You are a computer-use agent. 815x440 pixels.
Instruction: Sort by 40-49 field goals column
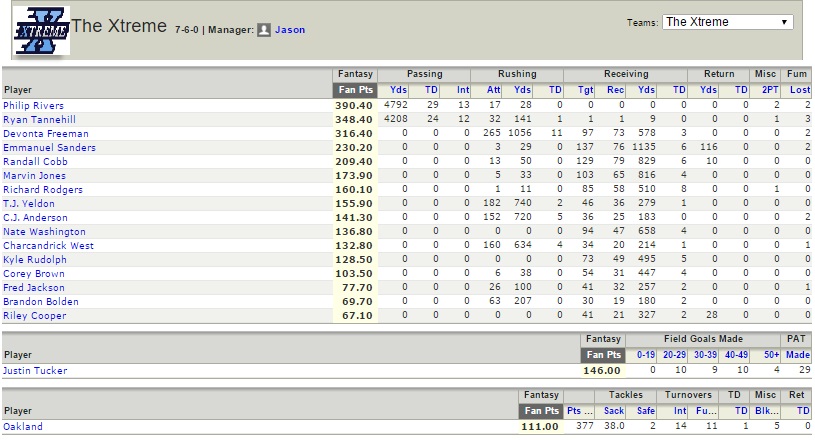tap(737, 355)
